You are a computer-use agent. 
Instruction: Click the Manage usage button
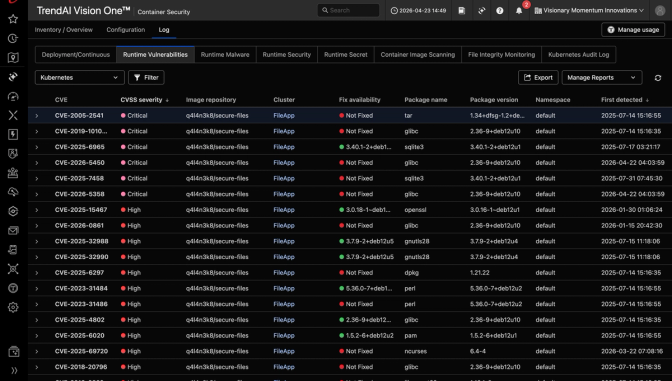[x=633, y=30]
